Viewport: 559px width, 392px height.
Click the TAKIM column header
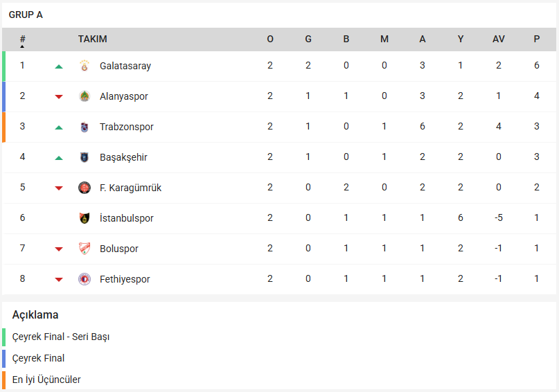click(x=93, y=39)
